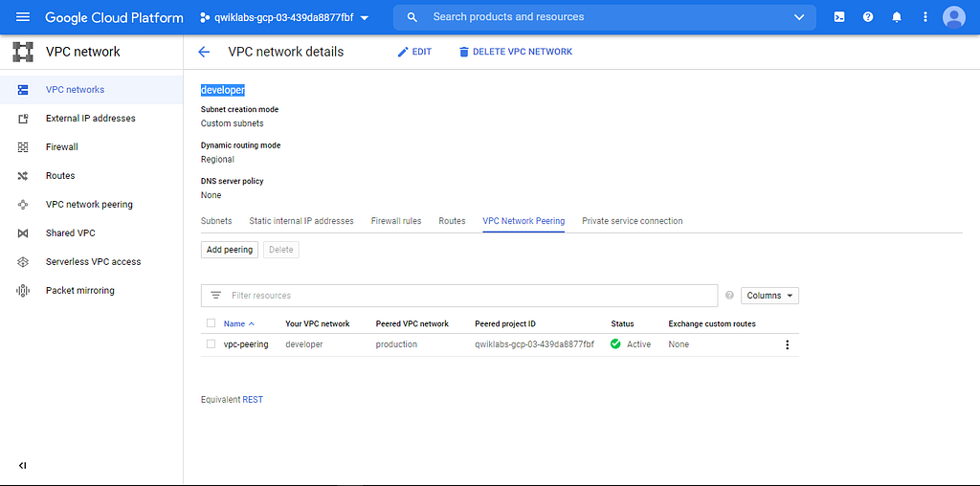The image size is (980, 486).
Task: Click the Exchange custom routes column header
Action: 712,323
